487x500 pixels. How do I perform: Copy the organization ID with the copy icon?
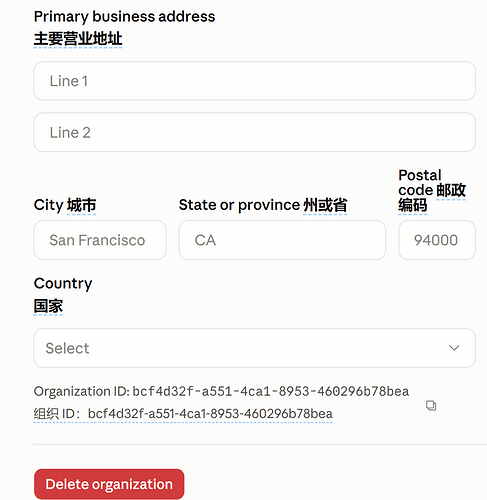(431, 406)
